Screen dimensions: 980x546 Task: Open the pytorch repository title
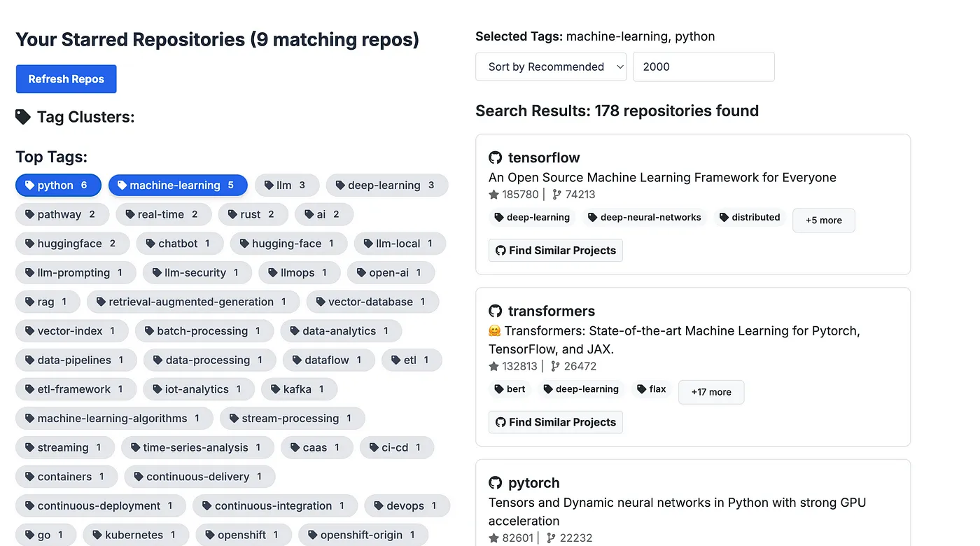coord(534,483)
